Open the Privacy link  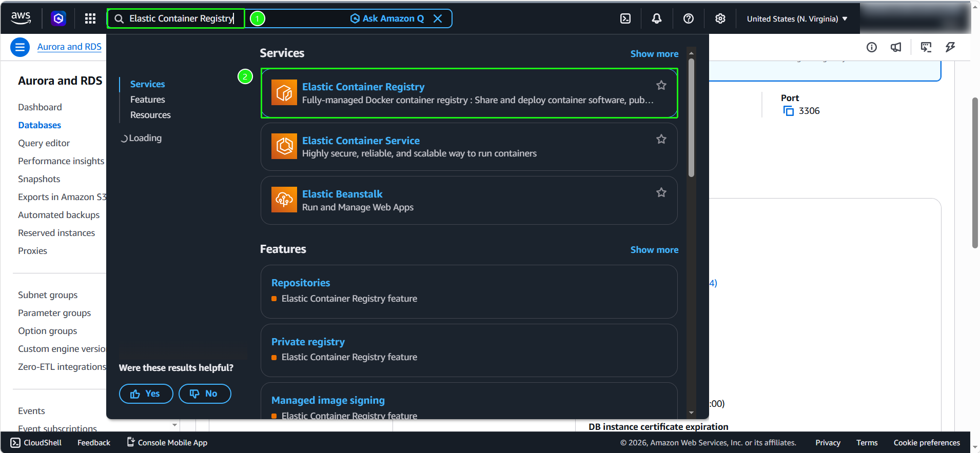(828, 443)
